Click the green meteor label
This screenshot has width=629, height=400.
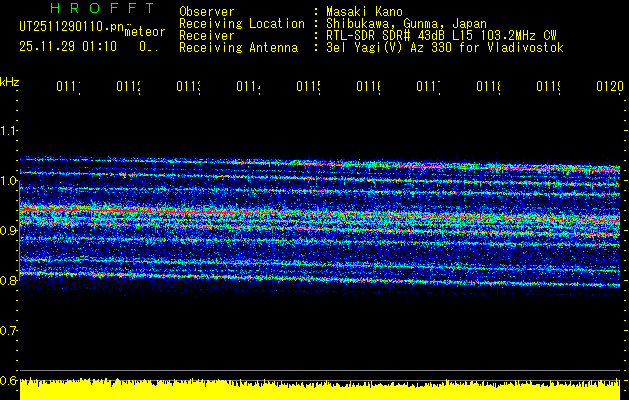[144, 32]
